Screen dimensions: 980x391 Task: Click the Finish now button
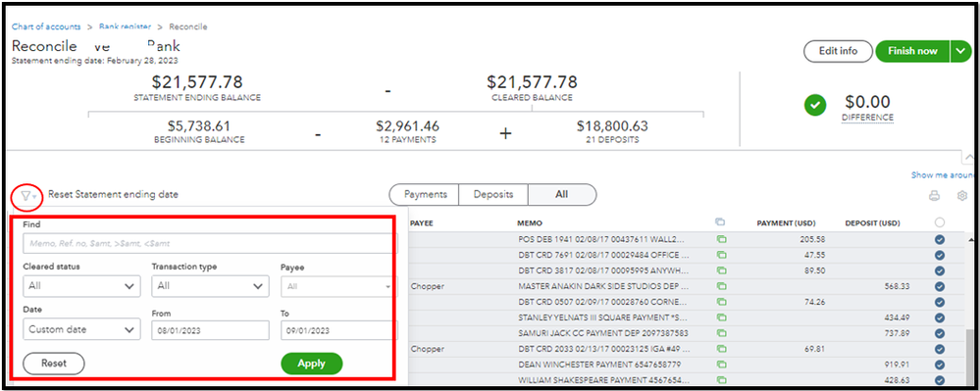(912, 51)
